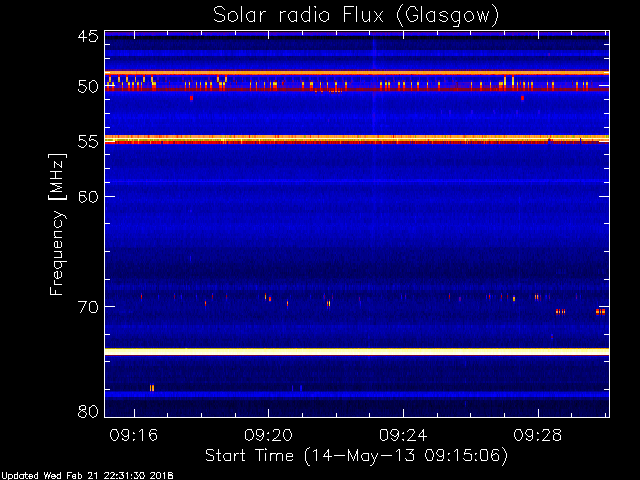
Task: Select the "Frequency [MHz]" axis title
Action: click(x=57, y=224)
